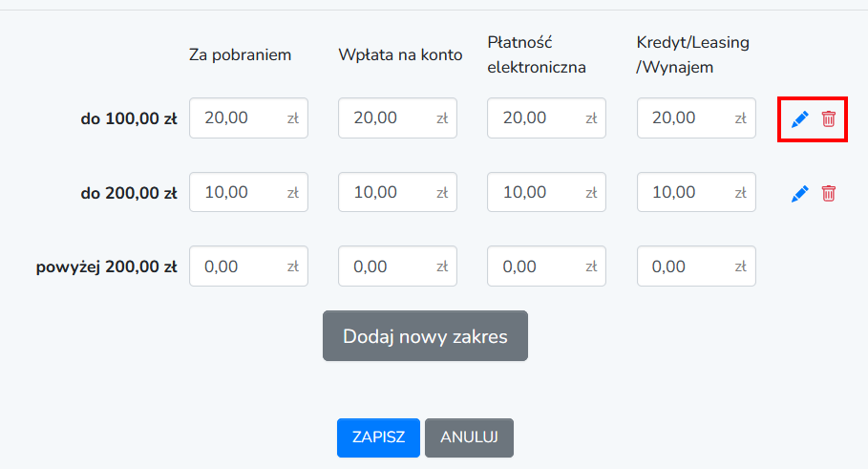Viewport: 868px width, 469px height.
Task: Select Wpłata na konto field for do 100,00 zł
Action: [x=397, y=117]
